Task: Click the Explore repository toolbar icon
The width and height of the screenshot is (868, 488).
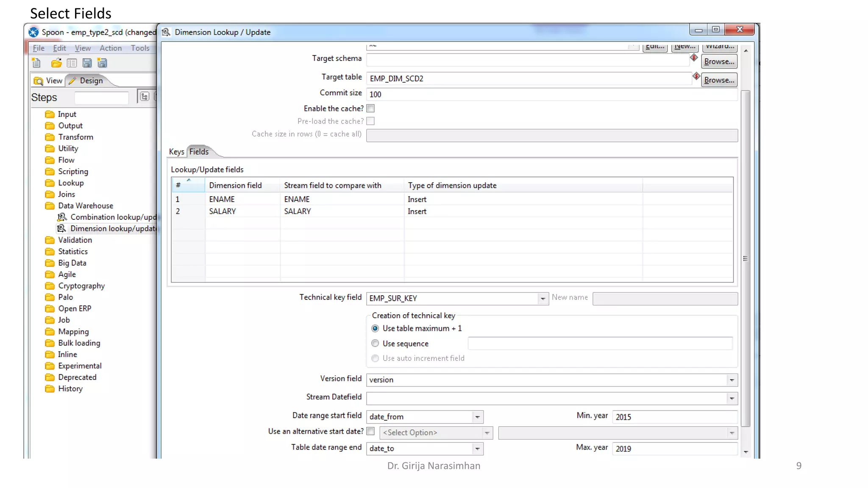Action: click(72, 63)
